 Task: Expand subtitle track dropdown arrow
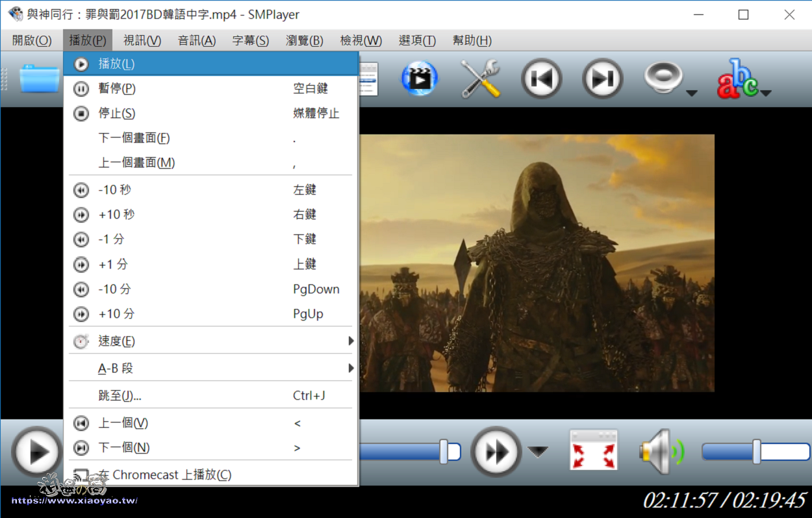[766, 93]
